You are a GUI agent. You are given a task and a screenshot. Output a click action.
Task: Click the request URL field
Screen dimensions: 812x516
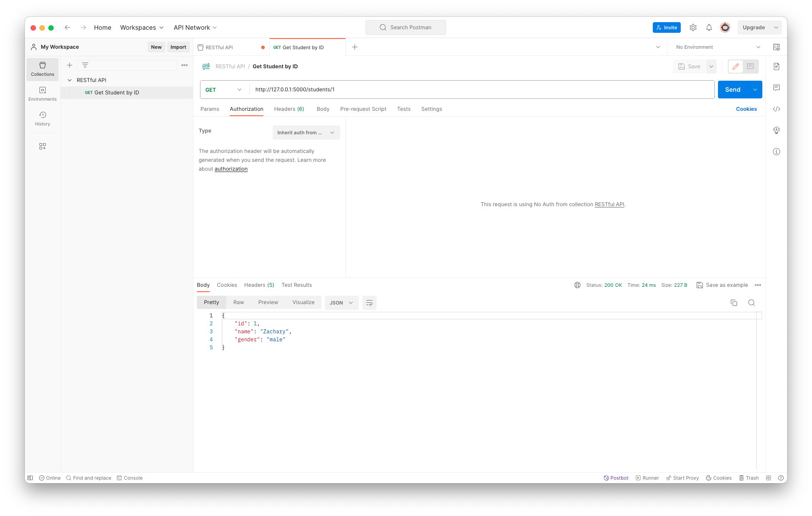pos(482,90)
